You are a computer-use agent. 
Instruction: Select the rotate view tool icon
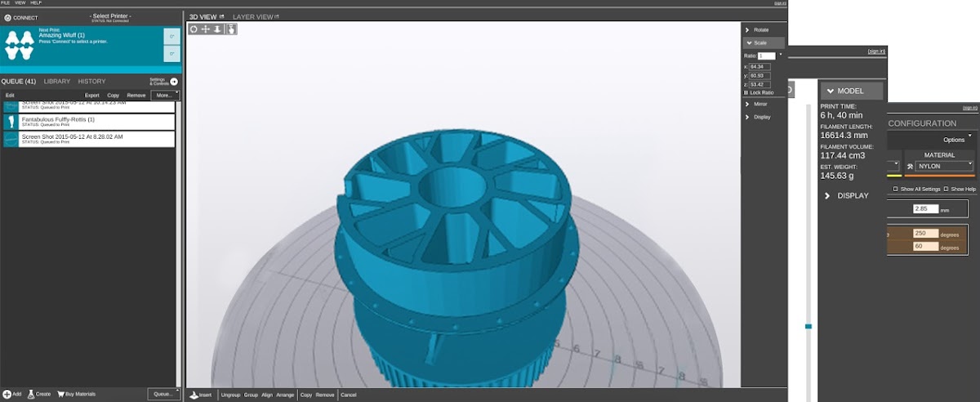[194, 29]
